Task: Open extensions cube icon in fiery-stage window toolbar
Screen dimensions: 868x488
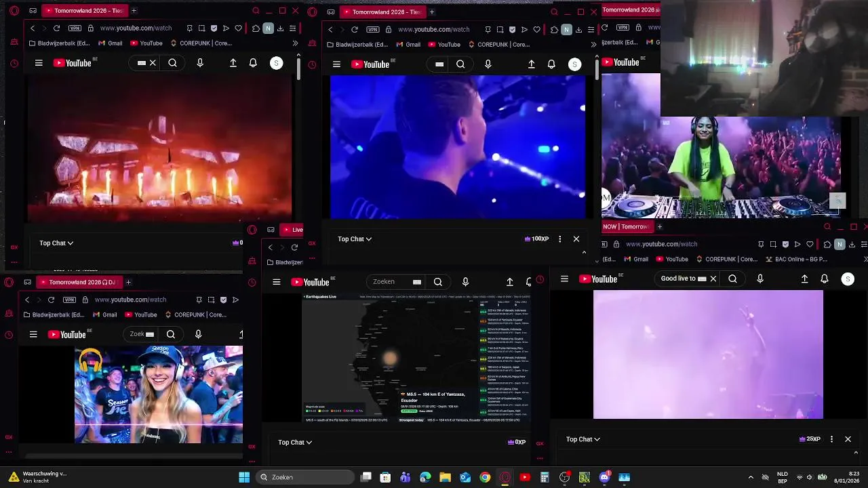Action: tap(256, 28)
